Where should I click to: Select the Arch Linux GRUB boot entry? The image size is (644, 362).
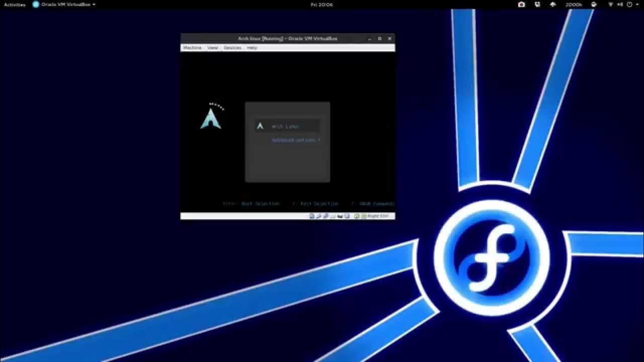(287, 126)
